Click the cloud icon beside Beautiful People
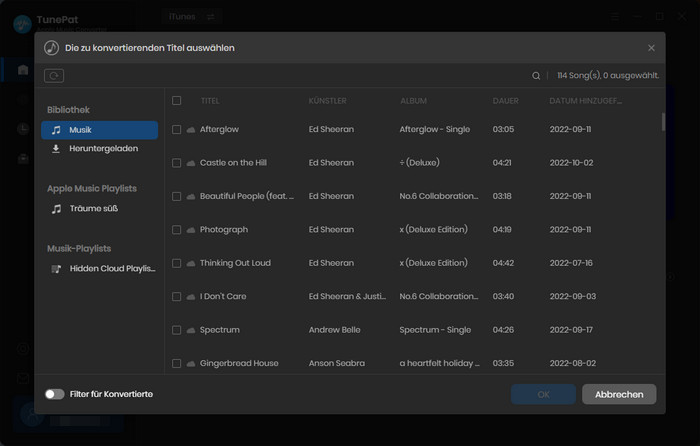Screen dimensions: 700x446 click(x=191, y=196)
